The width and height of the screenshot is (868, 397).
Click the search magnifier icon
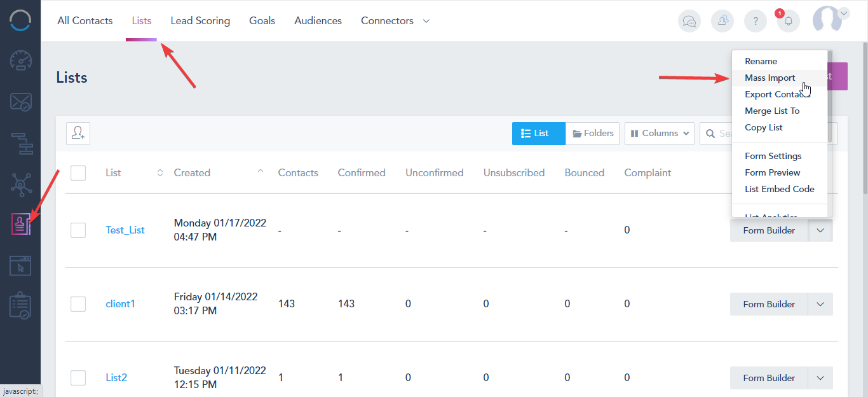tap(710, 134)
